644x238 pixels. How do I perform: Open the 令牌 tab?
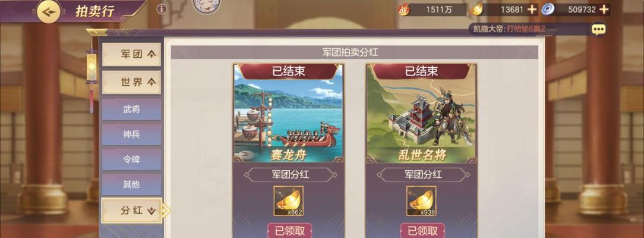(x=131, y=159)
